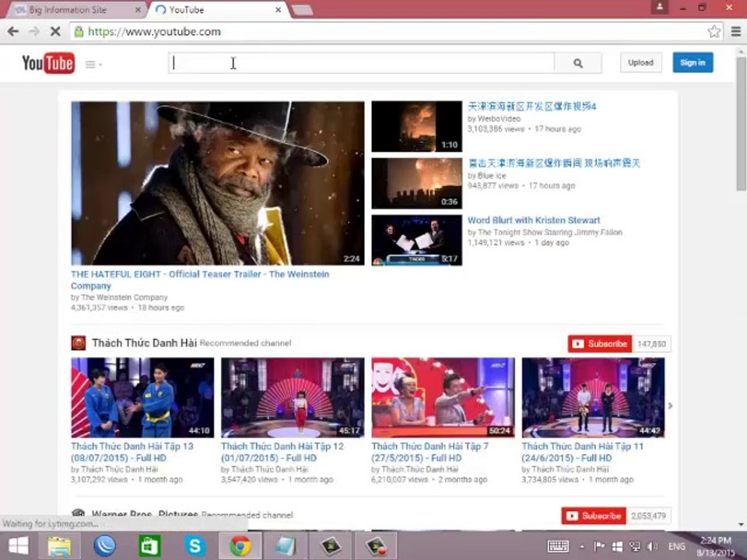Screen dimensions: 747x560
Task: Click the volume speaker tray icon
Action: pos(653,547)
